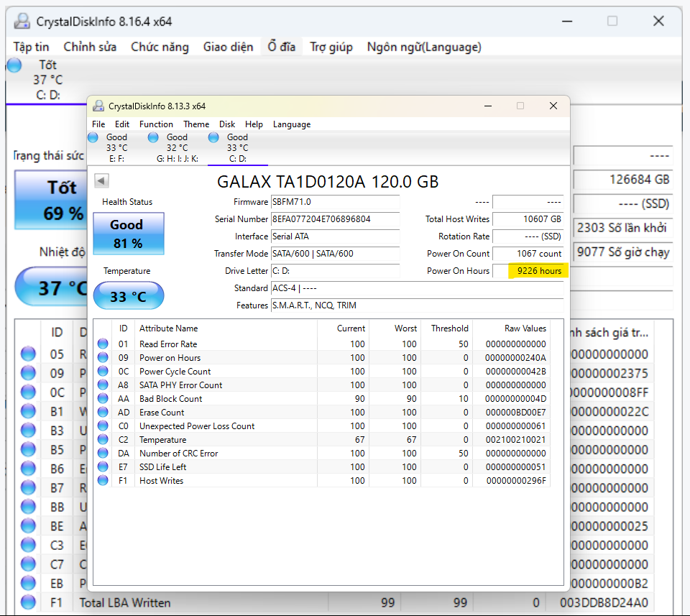
Task: Click the 37 °C temperature button in back window
Action: [x=50, y=287]
